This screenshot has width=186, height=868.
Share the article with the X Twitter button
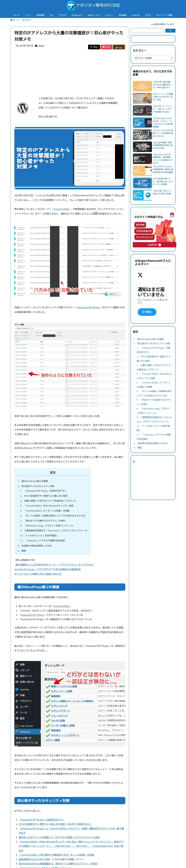tap(94, 47)
